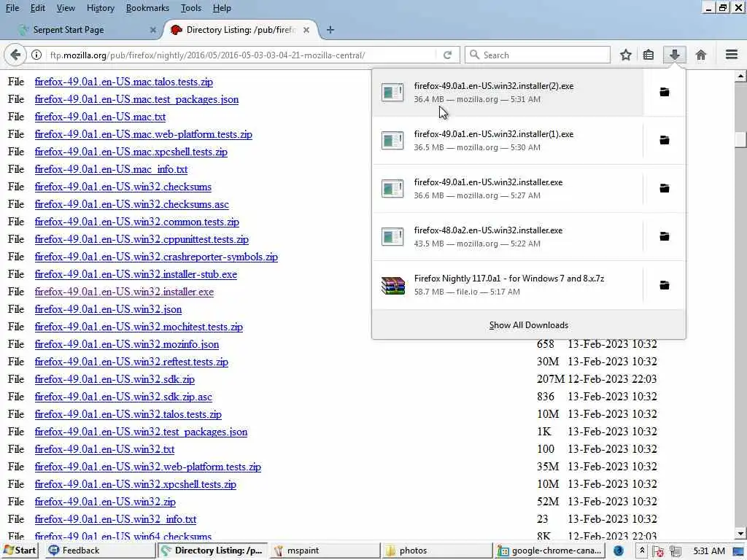Open the File menu
Screen dimensions: 747x560
(x=12, y=8)
